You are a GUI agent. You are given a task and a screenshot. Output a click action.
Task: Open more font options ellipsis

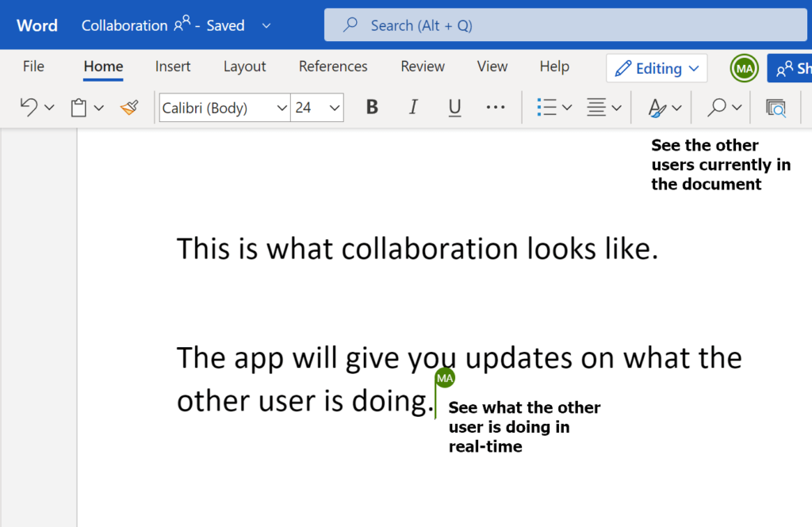coord(496,107)
